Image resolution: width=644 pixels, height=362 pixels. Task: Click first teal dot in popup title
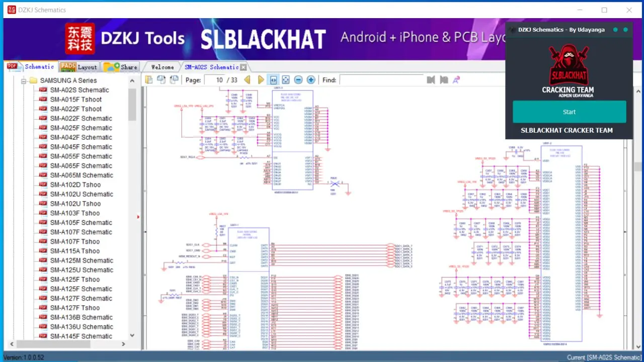tap(615, 30)
